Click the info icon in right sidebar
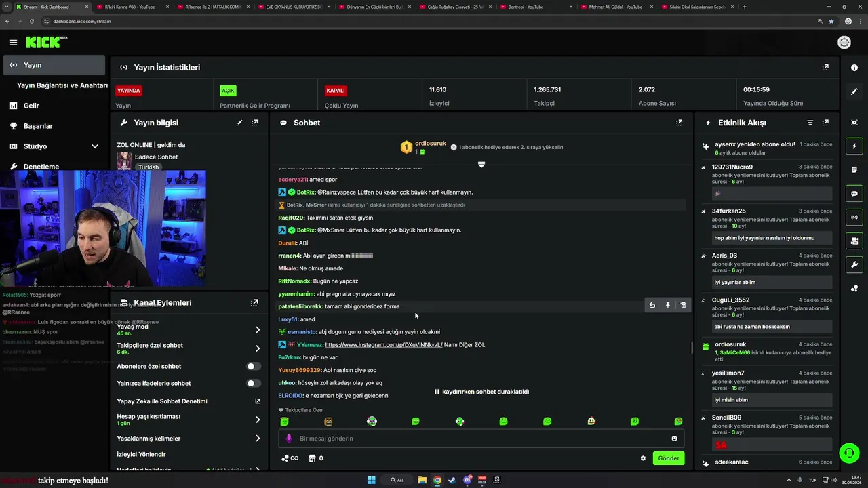The width and height of the screenshot is (868, 488). [854, 68]
